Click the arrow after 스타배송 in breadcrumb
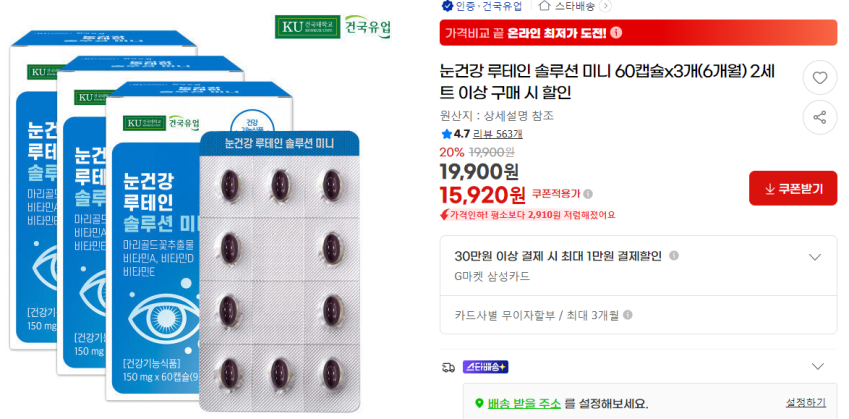 click(x=606, y=6)
